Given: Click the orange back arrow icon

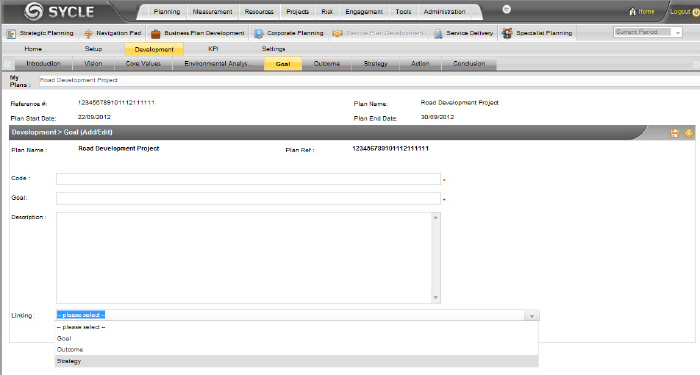Looking at the screenshot, I should (689, 133).
